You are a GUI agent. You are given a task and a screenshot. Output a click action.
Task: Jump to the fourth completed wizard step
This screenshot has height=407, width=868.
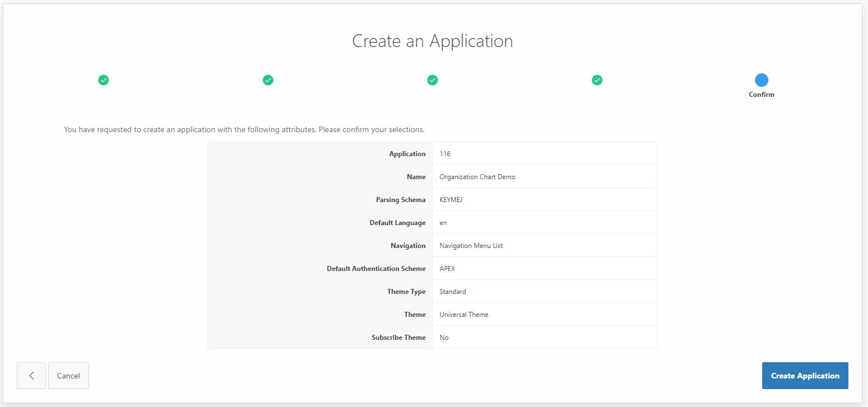(x=597, y=80)
